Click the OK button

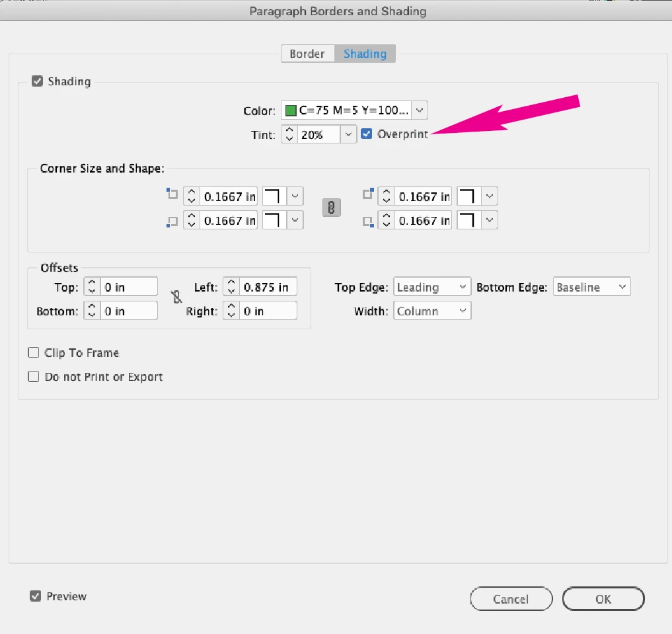pos(603,598)
